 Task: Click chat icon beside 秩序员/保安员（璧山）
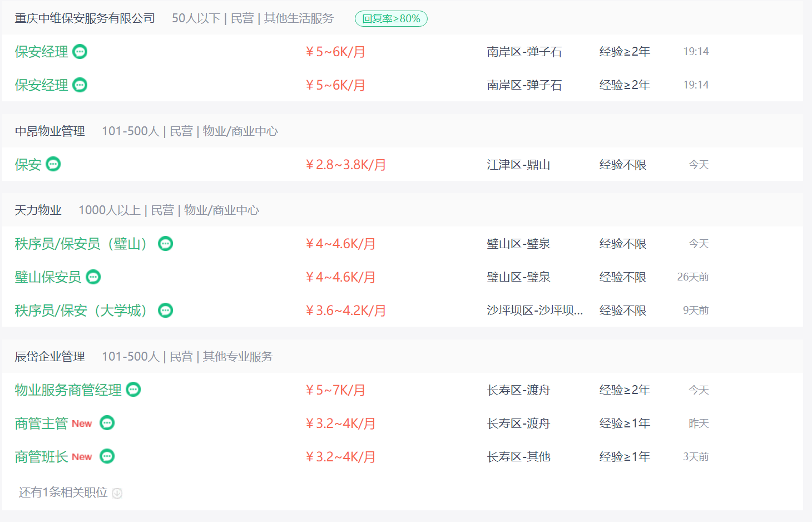[166, 244]
